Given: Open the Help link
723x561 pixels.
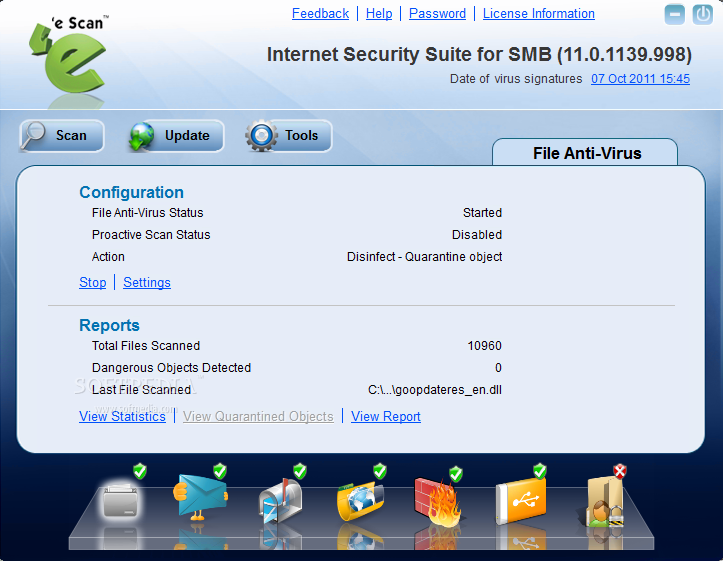Looking at the screenshot, I should coord(379,14).
